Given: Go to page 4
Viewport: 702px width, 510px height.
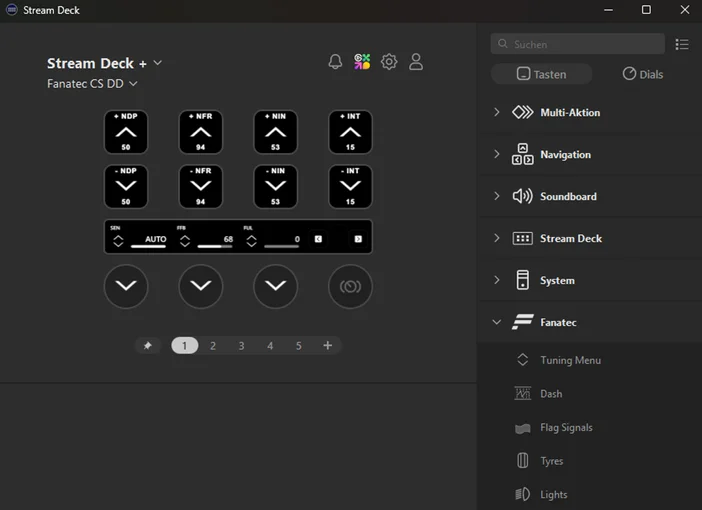Looking at the screenshot, I should (270, 346).
